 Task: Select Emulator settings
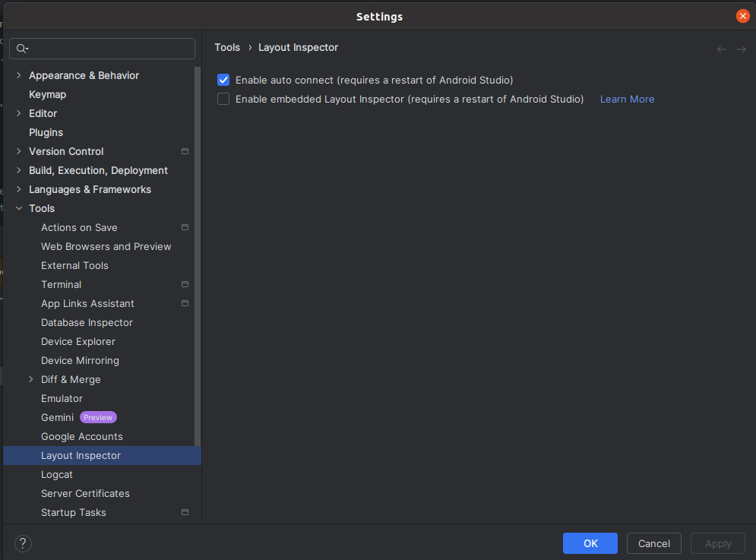(x=62, y=398)
